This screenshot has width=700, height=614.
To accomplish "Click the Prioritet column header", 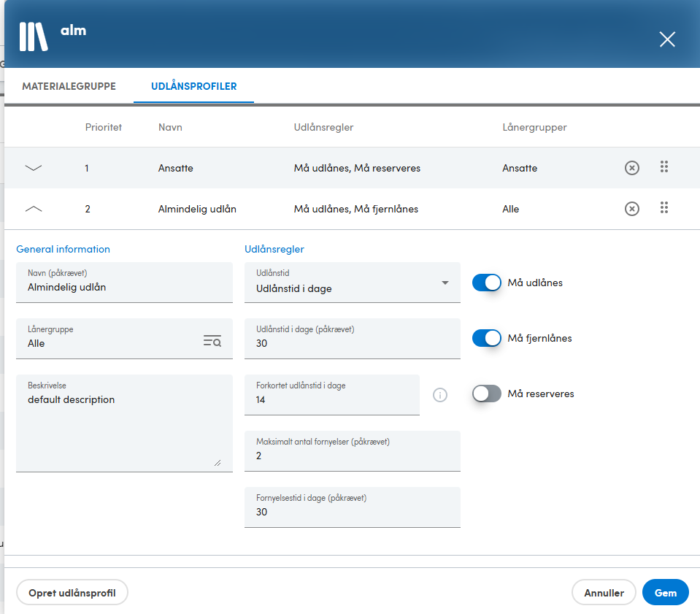I will pyautogui.click(x=103, y=127).
